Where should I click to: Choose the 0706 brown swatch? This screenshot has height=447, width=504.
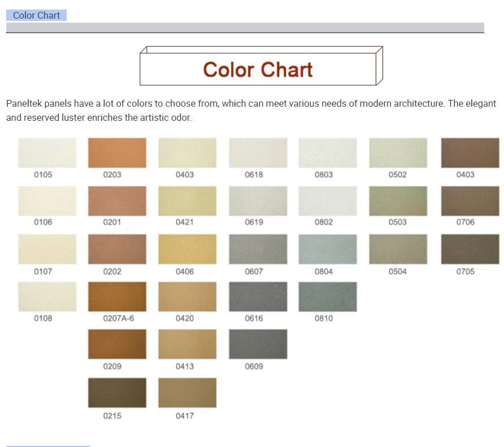470,201
